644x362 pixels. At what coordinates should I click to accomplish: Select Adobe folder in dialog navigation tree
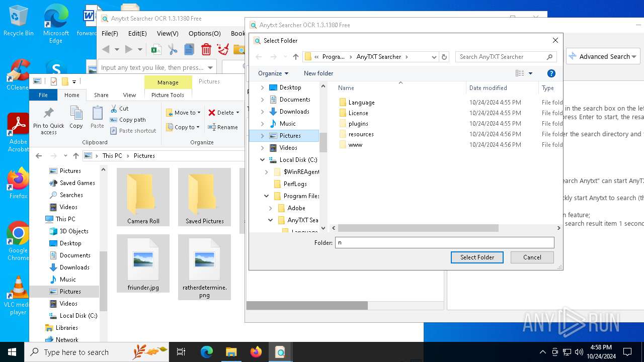[296, 208]
